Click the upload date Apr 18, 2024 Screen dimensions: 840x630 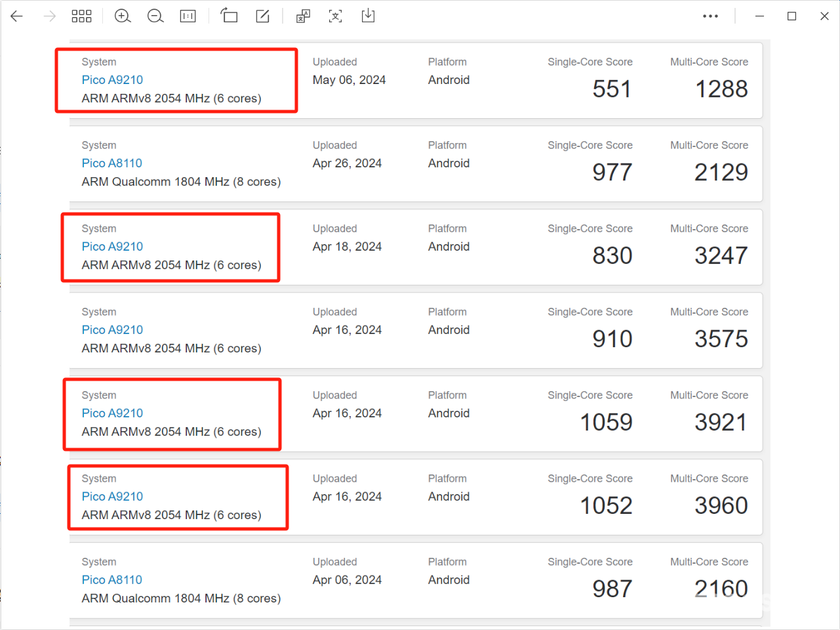coord(347,247)
